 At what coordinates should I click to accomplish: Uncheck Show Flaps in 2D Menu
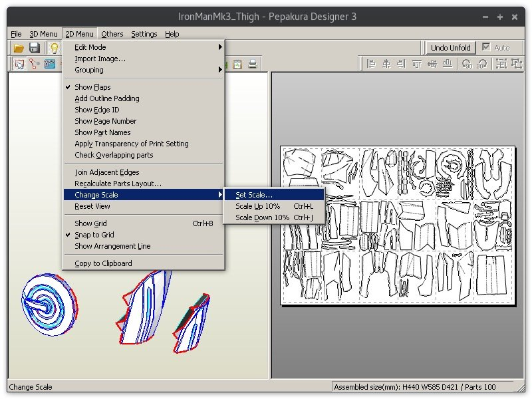144,87
